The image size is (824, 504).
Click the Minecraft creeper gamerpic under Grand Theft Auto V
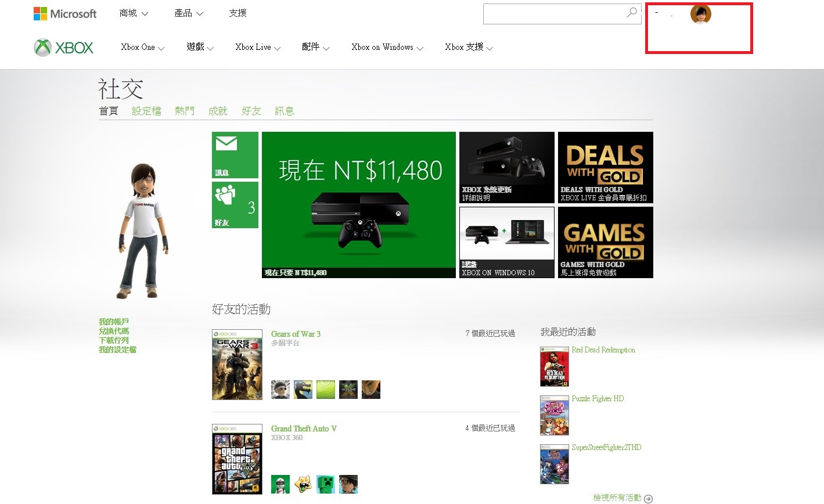point(326,484)
